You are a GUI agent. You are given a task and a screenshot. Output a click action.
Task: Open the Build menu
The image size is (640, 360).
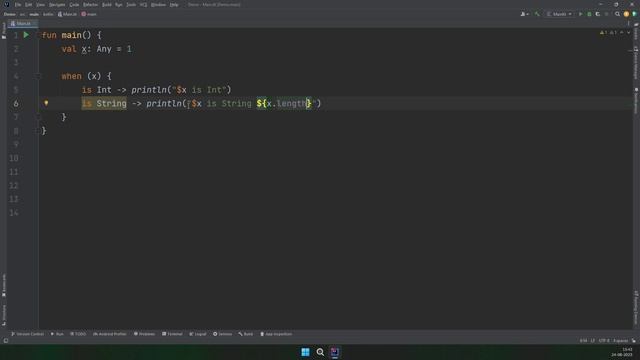click(107, 4)
